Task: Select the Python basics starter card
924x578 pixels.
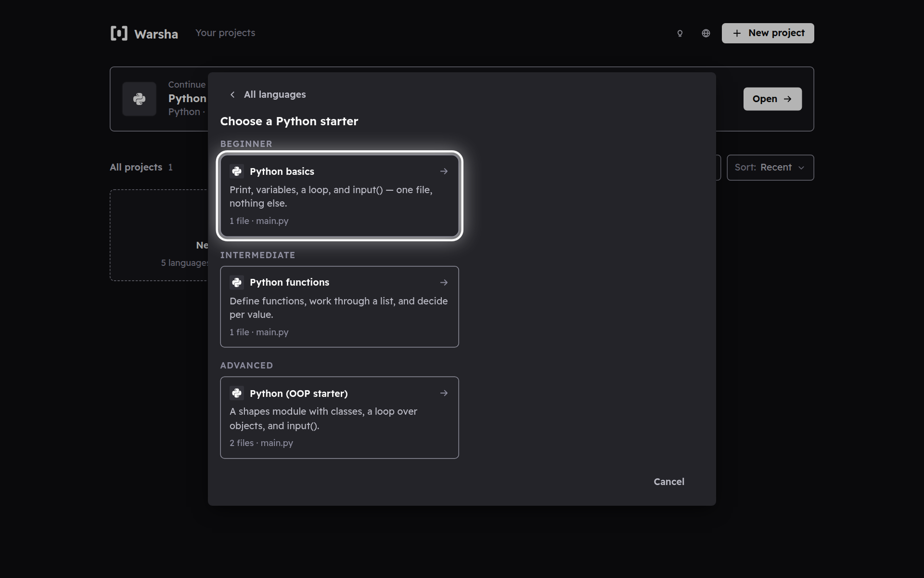Action: [x=339, y=196]
